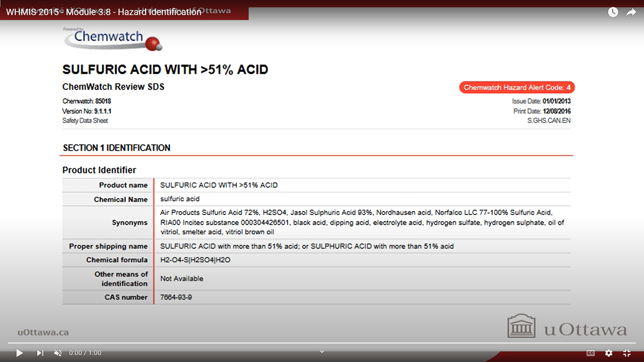Exit fullscreen mode
Image resolution: width=644 pixels, height=362 pixels.
[x=627, y=352]
